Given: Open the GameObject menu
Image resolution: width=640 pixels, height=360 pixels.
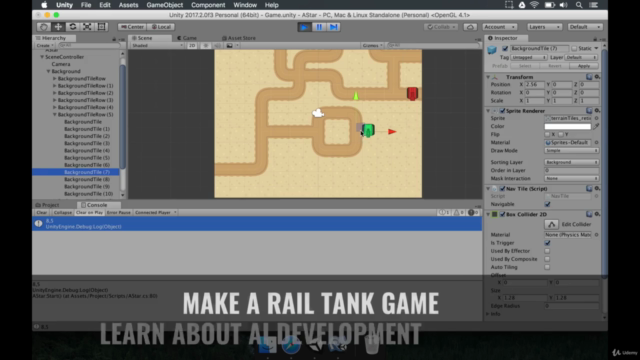Looking at the screenshot, I should (164, 5).
